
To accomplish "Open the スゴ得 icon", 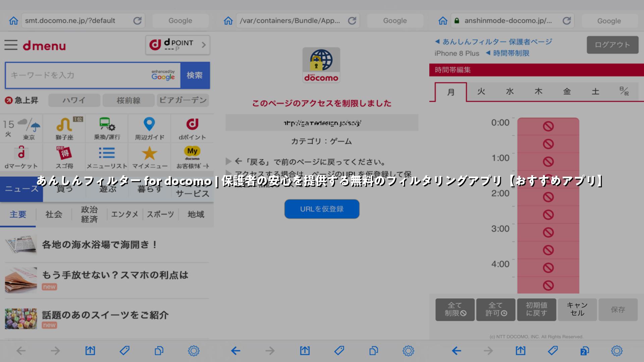I will (x=64, y=157).
